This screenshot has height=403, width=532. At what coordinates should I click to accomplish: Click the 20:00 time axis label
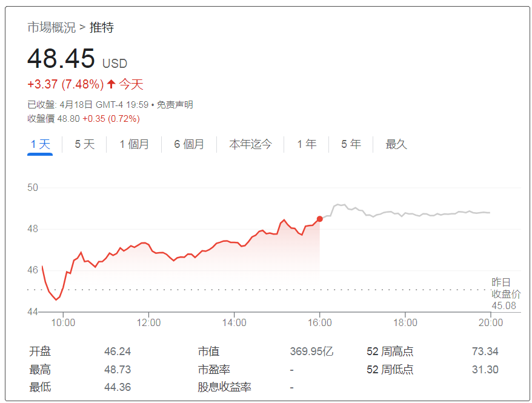(490, 323)
